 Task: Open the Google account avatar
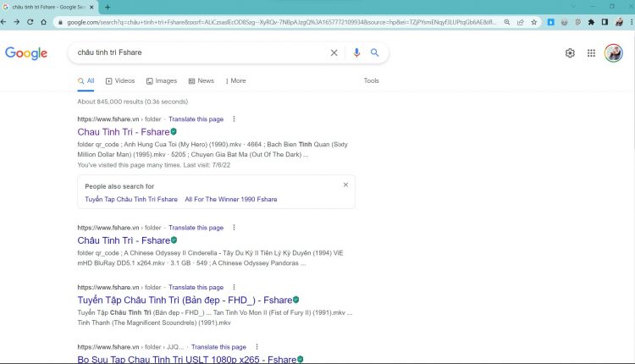pos(614,53)
